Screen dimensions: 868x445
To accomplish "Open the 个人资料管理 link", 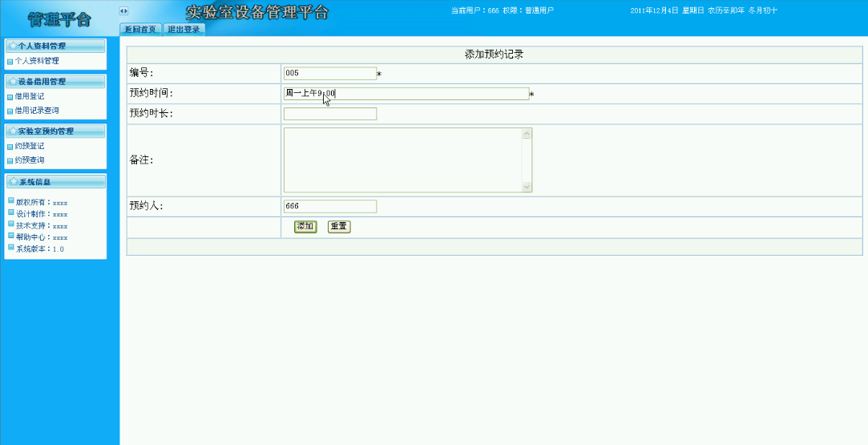I will pyautogui.click(x=37, y=61).
